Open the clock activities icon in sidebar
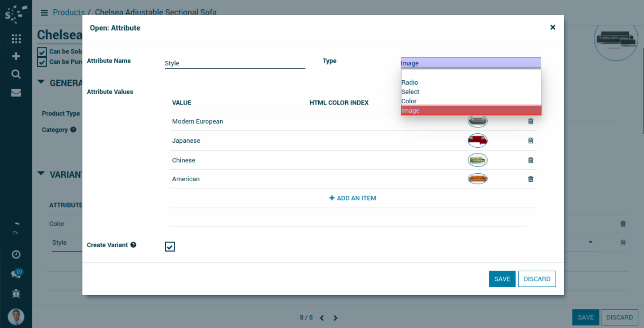Screen dimensions: 644x328 (16, 254)
